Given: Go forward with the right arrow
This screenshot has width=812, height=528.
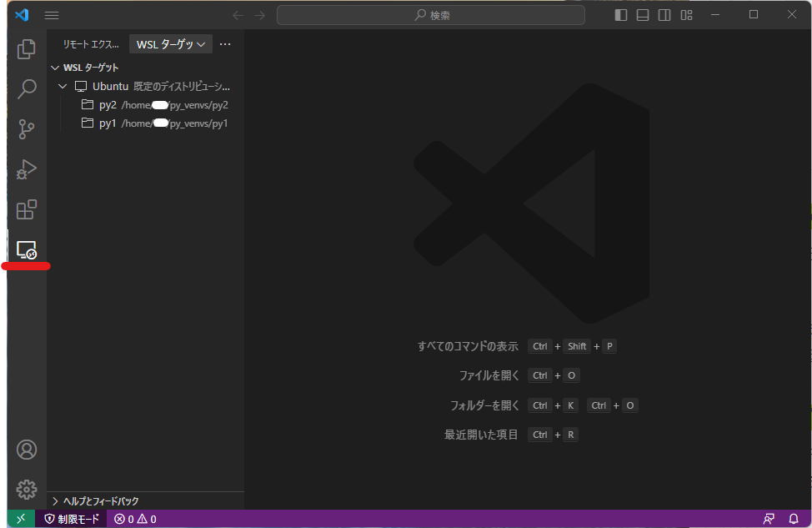Looking at the screenshot, I should coord(260,16).
